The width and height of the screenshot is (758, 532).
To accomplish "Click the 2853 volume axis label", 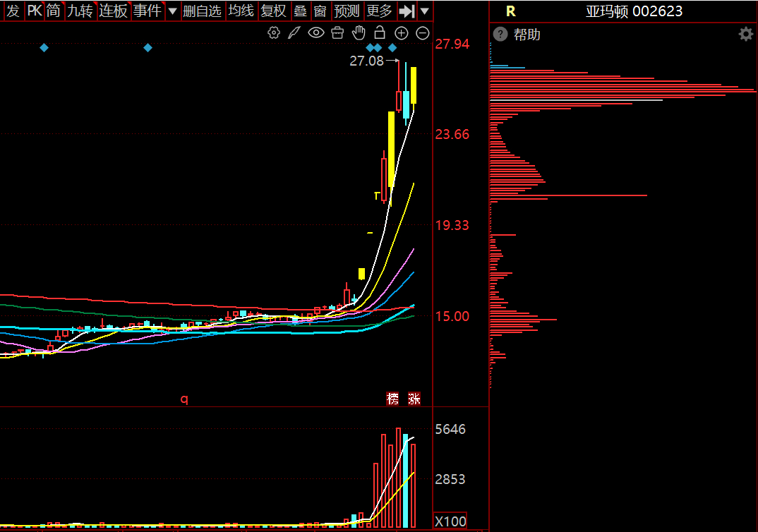I will point(450,479).
